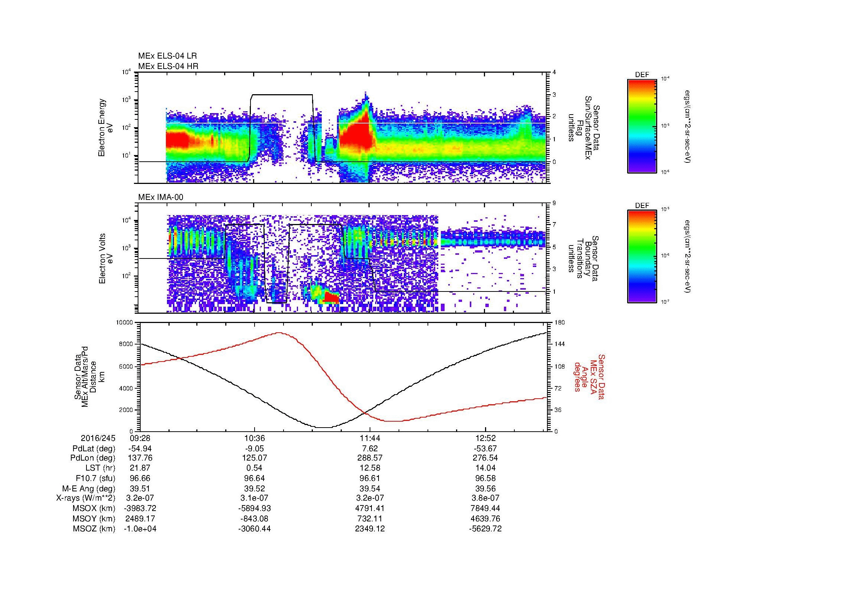Viewport: 868px width, 613px height.
Task: Click the MEx IMA-00 panel title
Action: [161, 197]
